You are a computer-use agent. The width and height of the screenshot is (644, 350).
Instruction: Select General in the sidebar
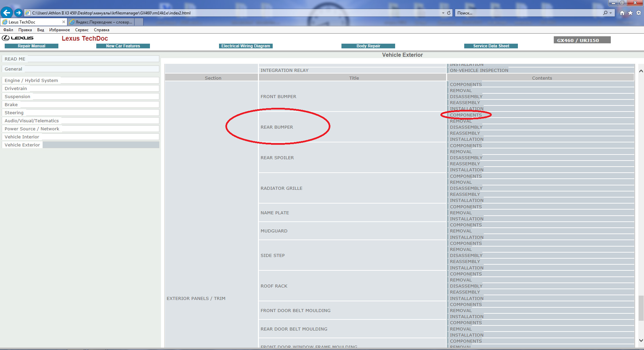80,69
